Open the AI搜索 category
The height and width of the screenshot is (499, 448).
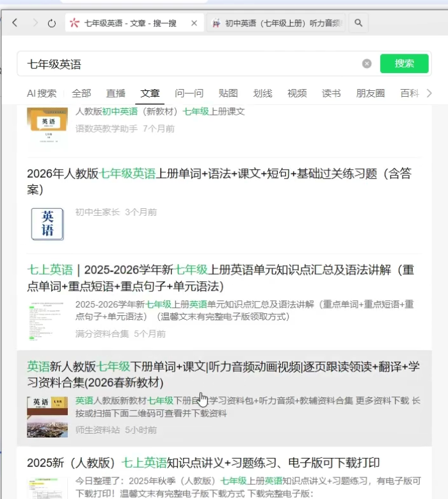point(42,94)
